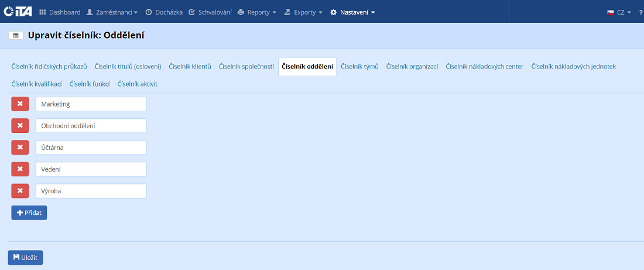Go to Dashboard in the navbar

pyautogui.click(x=60, y=12)
